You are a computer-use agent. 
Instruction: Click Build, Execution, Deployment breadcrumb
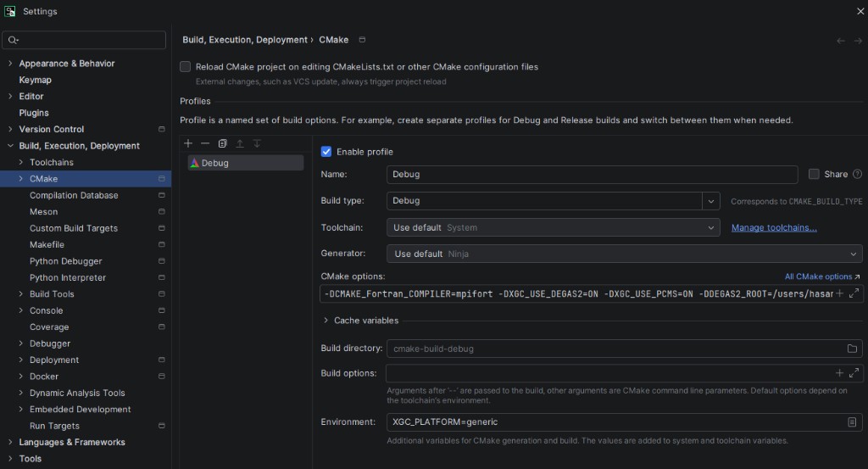click(245, 40)
